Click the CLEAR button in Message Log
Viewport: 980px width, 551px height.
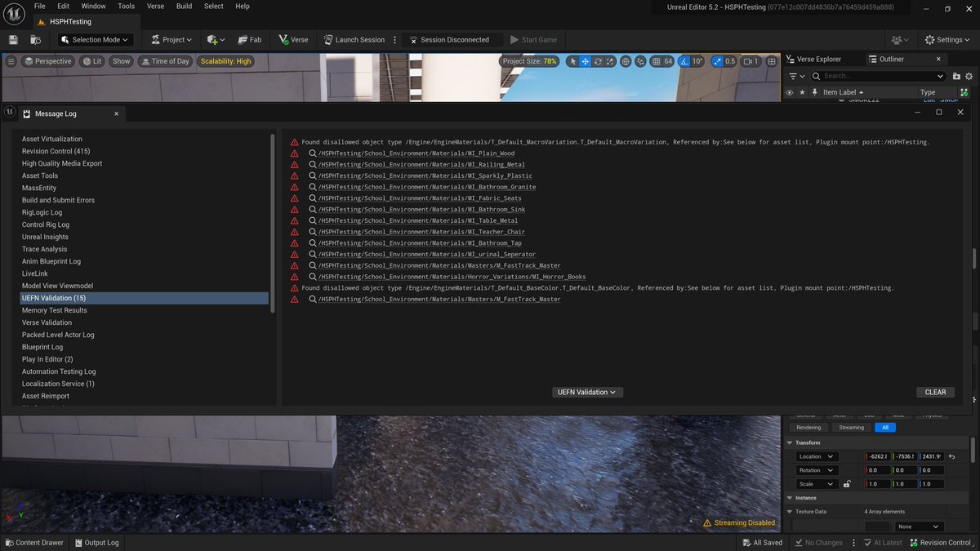point(935,392)
